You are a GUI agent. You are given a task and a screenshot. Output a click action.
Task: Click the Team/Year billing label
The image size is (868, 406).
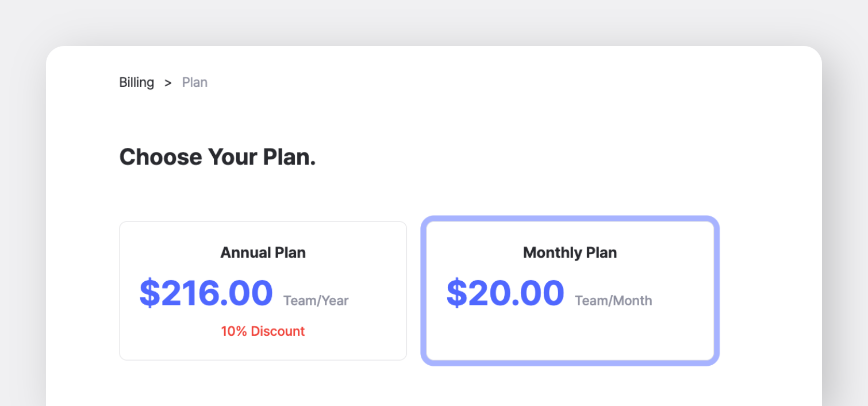(316, 301)
